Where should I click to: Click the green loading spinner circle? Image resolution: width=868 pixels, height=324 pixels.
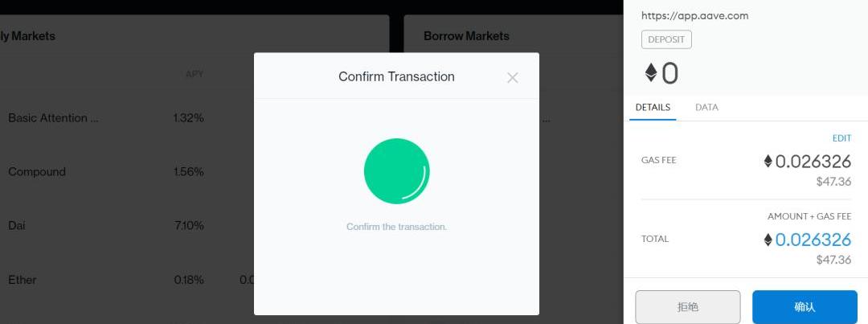point(396,171)
